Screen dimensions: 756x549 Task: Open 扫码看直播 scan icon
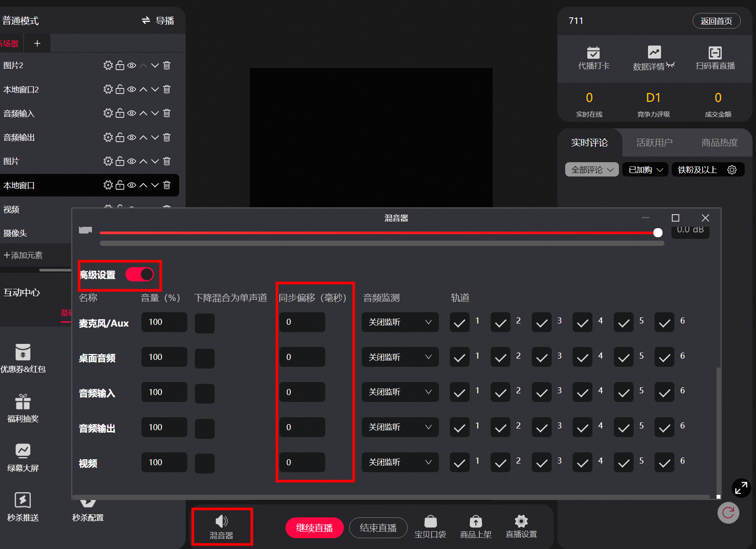coord(715,52)
